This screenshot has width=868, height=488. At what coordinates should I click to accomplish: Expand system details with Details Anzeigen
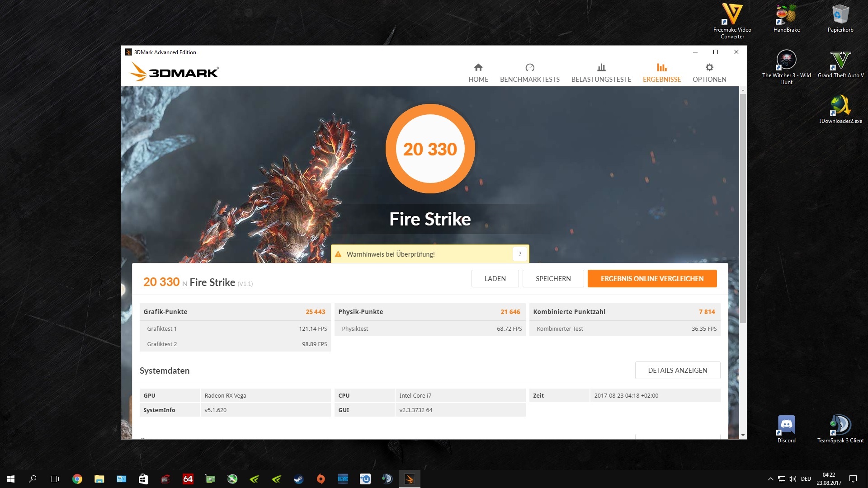[677, 371]
